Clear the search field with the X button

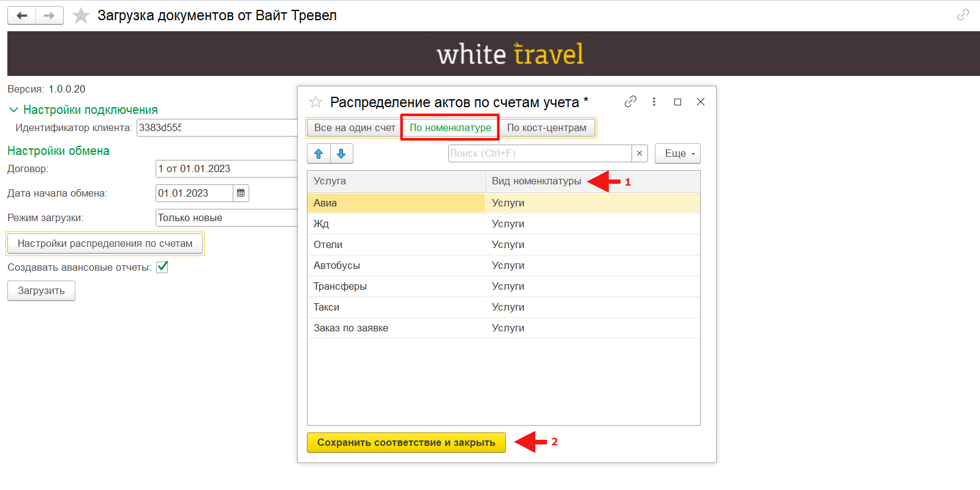639,154
